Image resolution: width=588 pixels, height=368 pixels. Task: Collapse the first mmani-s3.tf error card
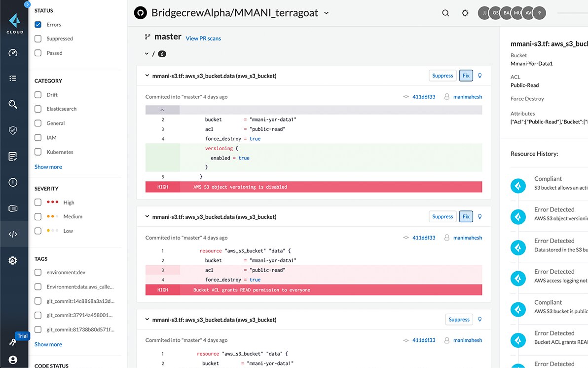pos(147,76)
